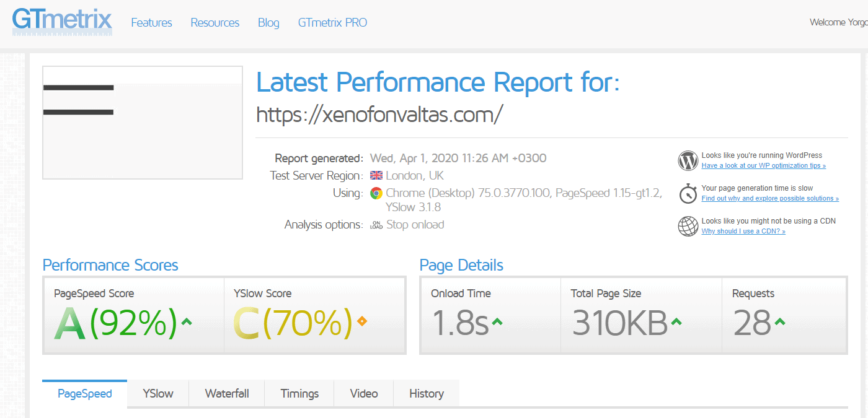The image size is (868, 418).
Task: Click the orange diamond beside YSlow score
Action: click(x=362, y=321)
